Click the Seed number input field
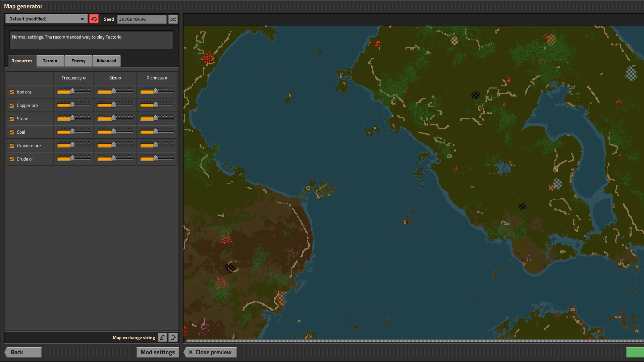Screen dimensions: 644x362 point(142,19)
